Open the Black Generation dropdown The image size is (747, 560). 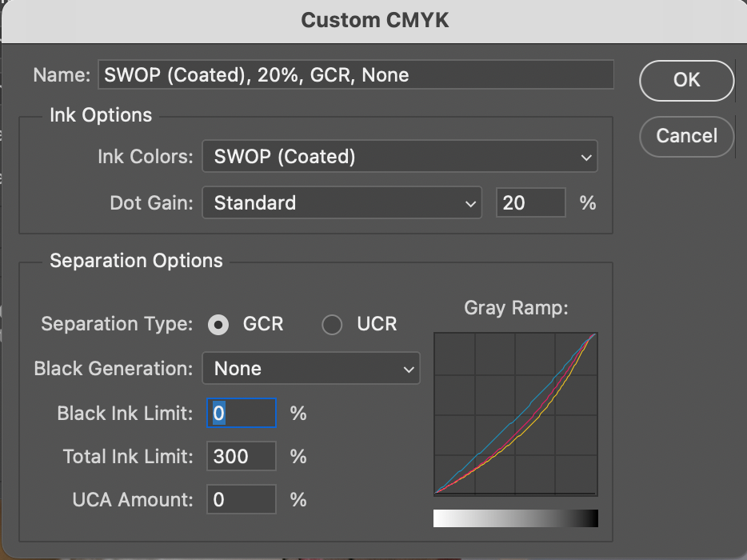pos(311,369)
